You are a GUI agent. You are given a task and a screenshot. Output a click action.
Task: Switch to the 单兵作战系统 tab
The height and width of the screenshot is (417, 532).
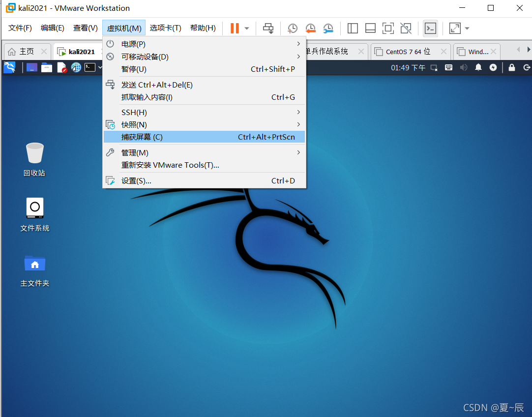[x=327, y=52]
